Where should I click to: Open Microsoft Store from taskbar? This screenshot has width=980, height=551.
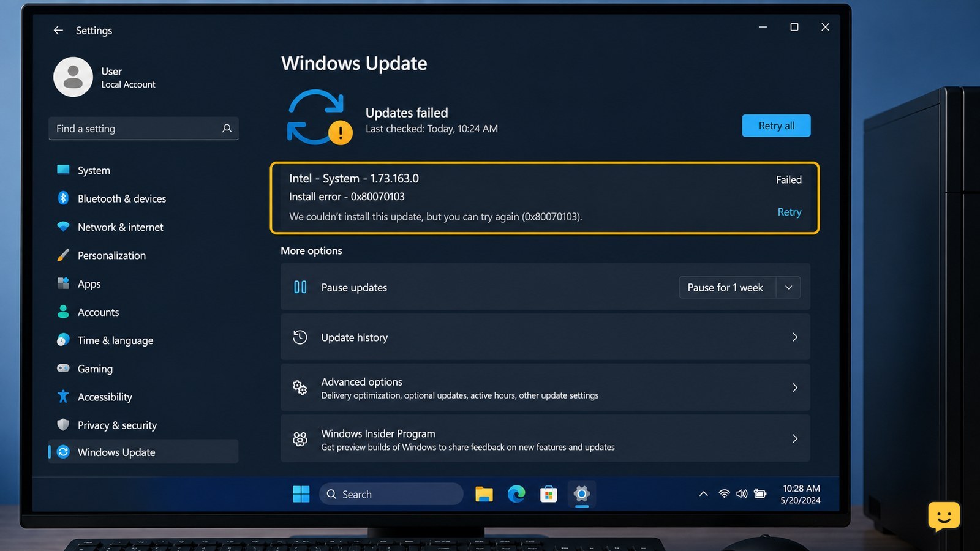[549, 494]
